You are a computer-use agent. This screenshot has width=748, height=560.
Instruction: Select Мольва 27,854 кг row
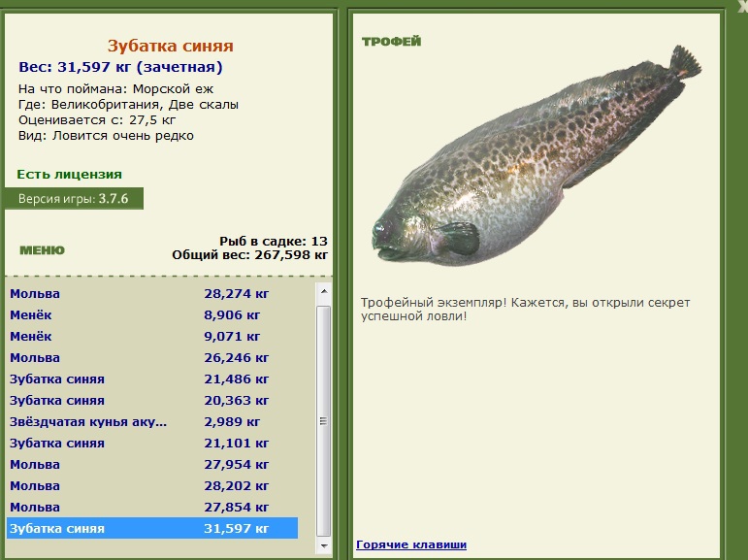[152, 507]
